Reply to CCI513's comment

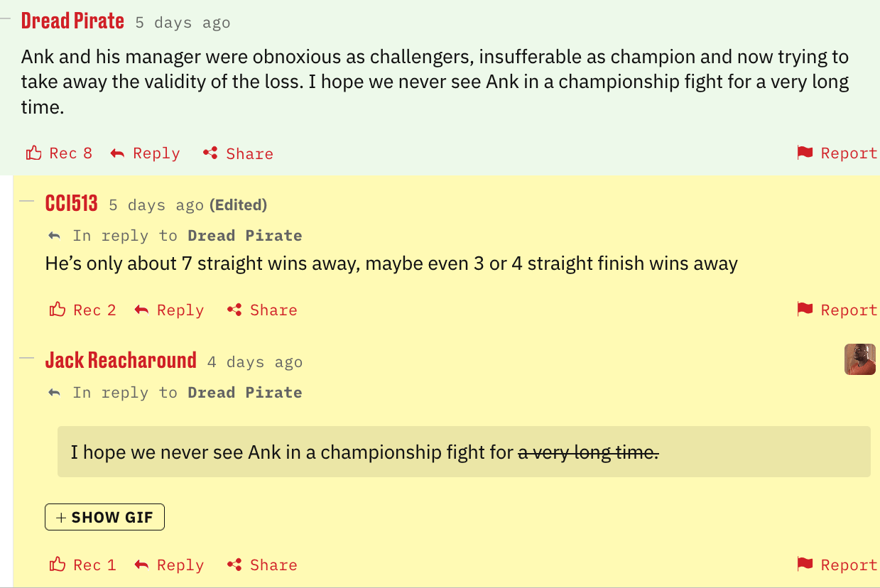170,310
